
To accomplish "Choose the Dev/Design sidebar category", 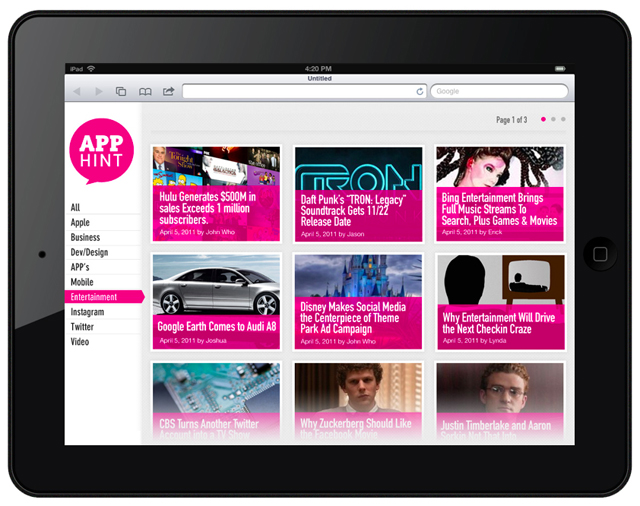I will (x=89, y=252).
